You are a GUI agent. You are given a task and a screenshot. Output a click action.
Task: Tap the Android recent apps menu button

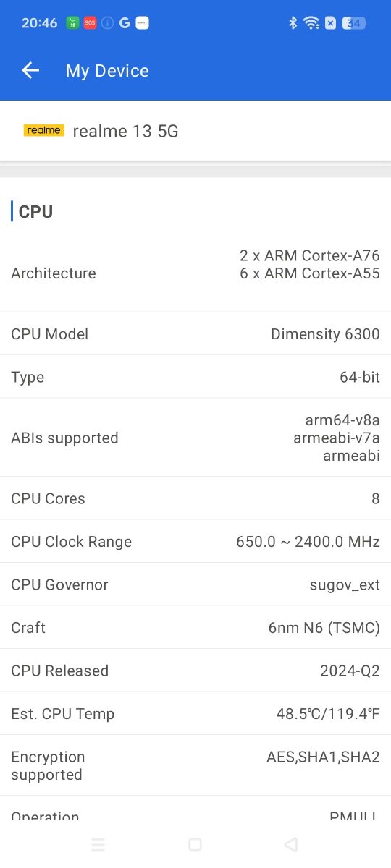tap(98, 844)
